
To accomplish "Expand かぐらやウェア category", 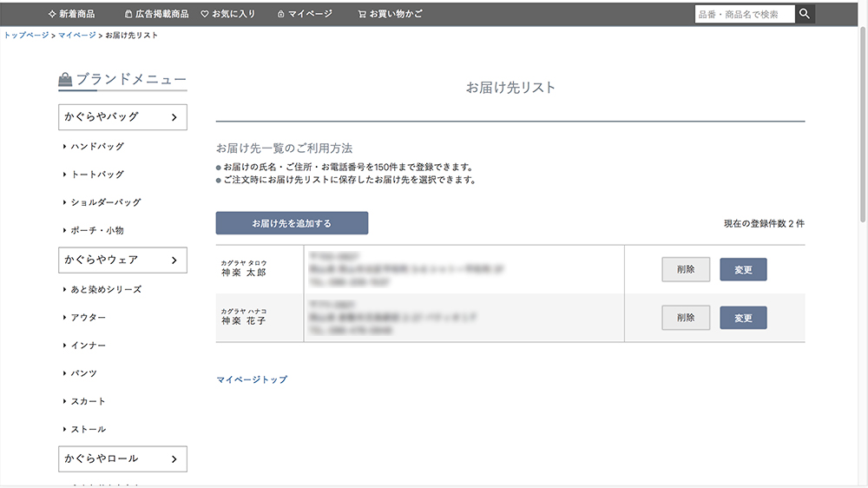I will 122,260.
